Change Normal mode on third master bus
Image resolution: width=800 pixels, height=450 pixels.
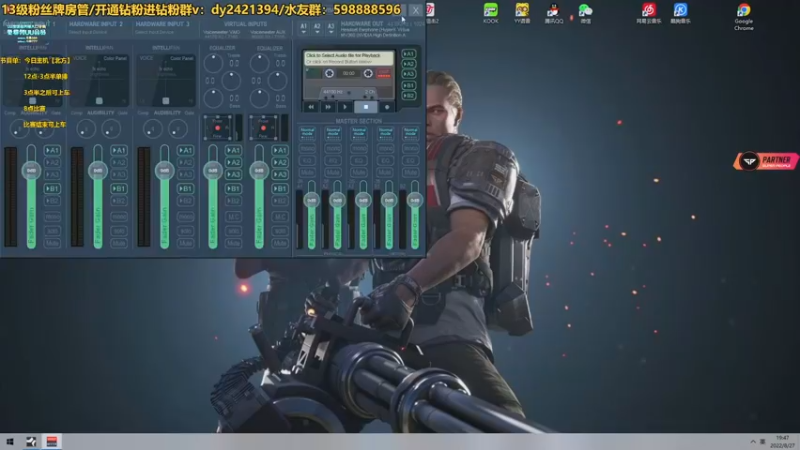(359, 133)
